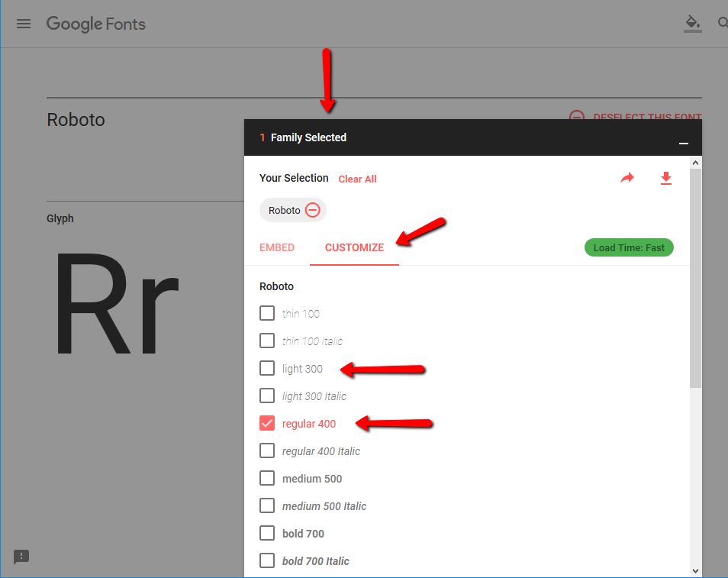Select the medium 500 checkbox
The width and height of the screenshot is (728, 578).
pyautogui.click(x=267, y=478)
